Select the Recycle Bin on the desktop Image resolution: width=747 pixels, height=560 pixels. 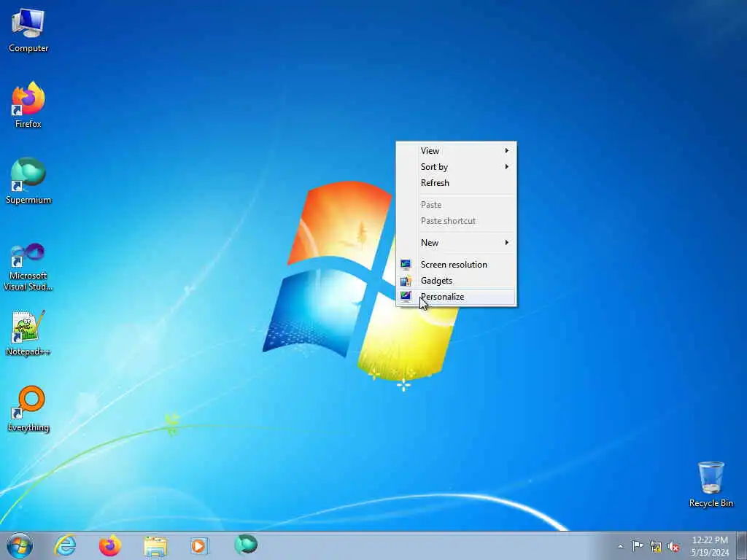pos(711,484)
